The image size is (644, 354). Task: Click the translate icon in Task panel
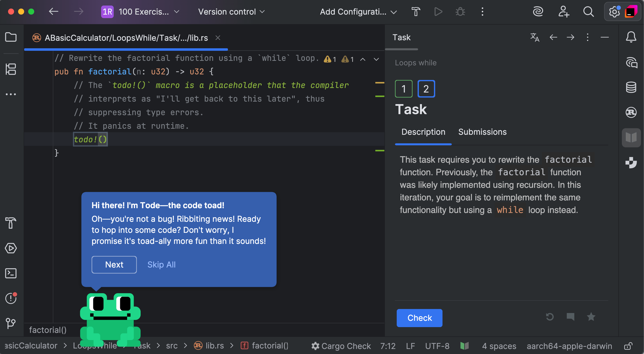[535, 37]
